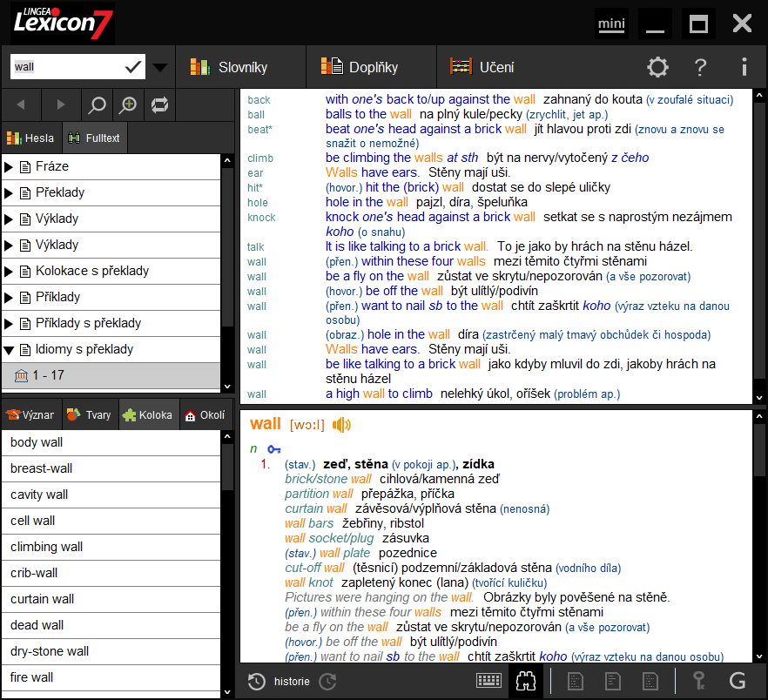Click the Doplňky menu item

point(360,67)
